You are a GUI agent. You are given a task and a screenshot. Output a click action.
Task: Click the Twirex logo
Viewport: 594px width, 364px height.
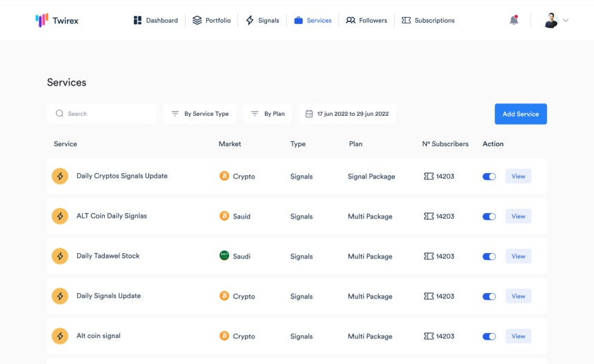point(57,21)
